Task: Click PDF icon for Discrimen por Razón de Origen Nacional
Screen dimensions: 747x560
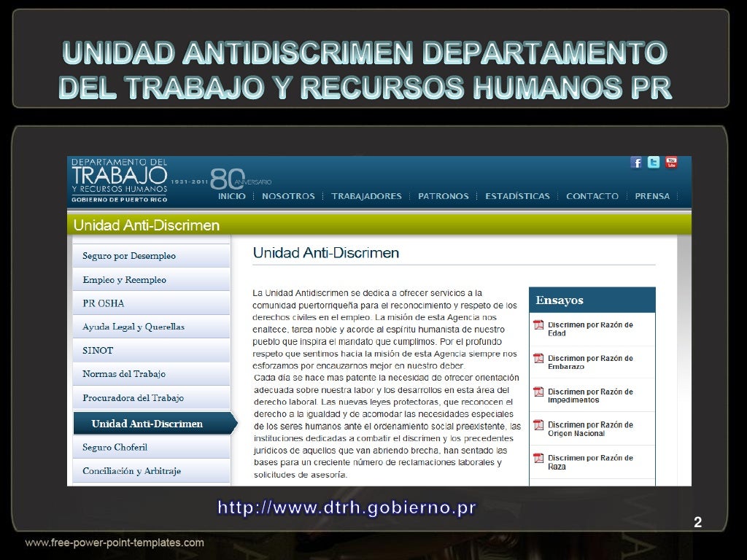Action: tap(538, 425)
